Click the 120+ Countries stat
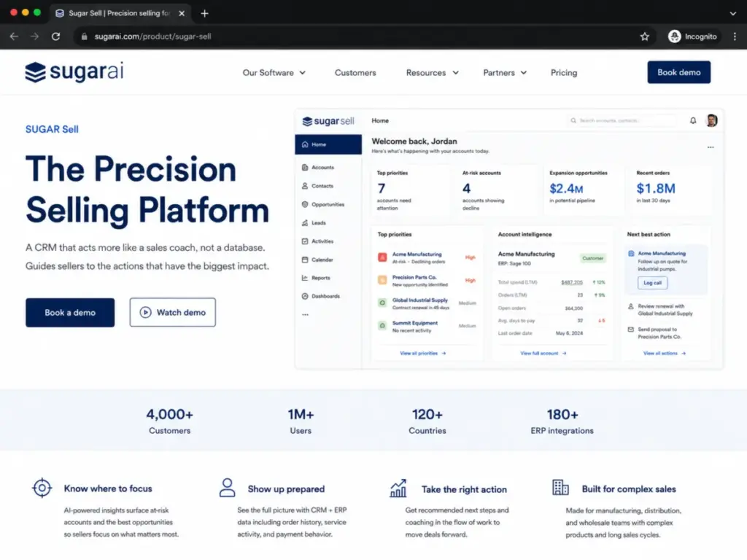 [427, 421]
